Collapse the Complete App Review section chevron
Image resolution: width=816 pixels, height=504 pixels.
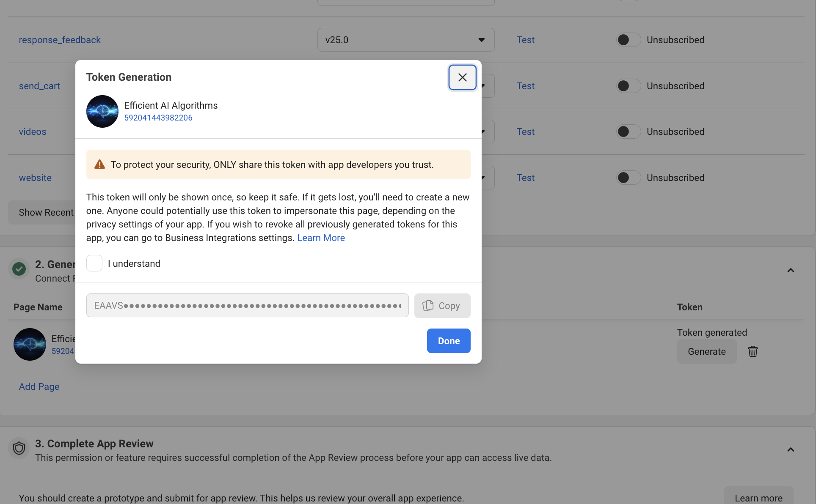click(791, 449)
